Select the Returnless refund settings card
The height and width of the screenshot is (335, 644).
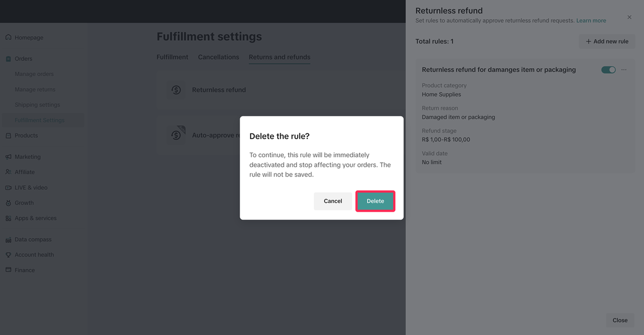[x=219, y=90]
